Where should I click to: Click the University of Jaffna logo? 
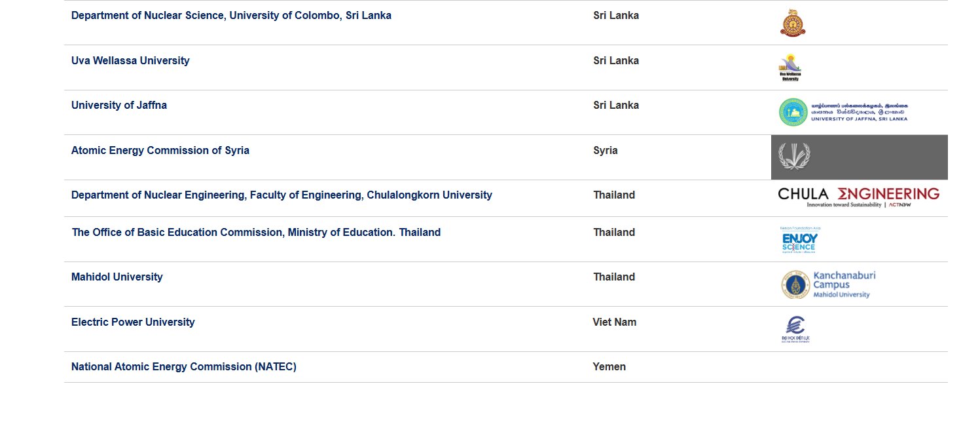pos(844,112)
